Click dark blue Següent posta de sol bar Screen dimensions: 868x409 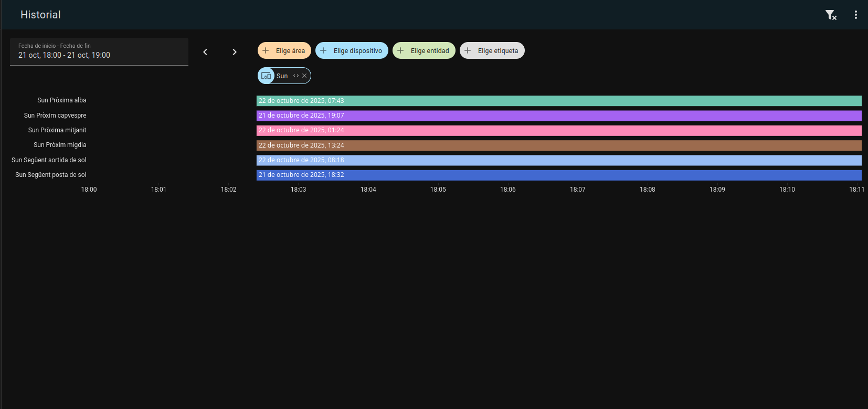tap(558, 175)
